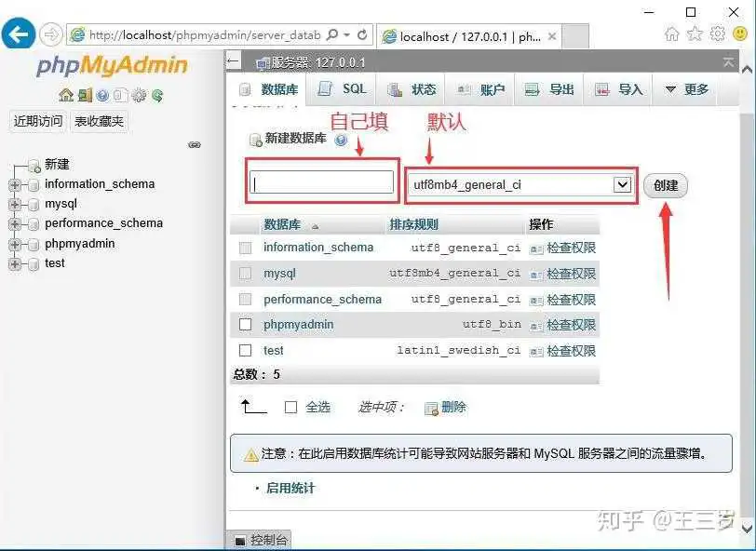Viewport: 756px width, 551px height.
Task: Expand test node in navigation tree
Action: pos(15,263)
